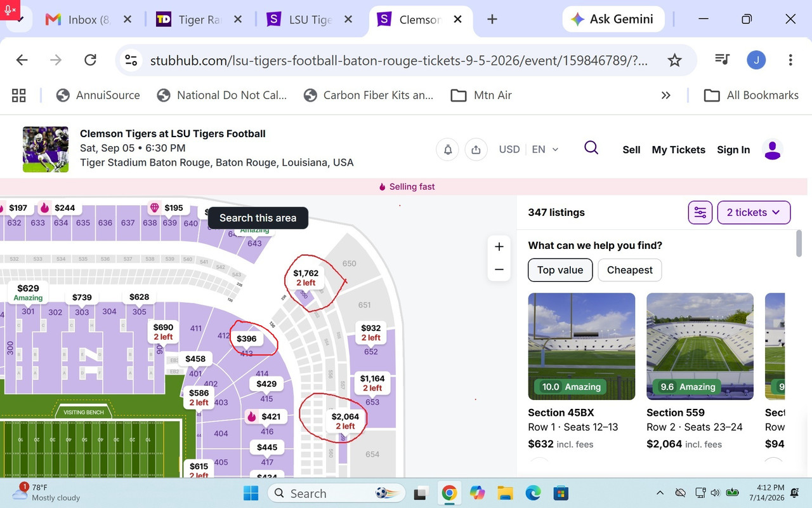Launch File Explorer from the taskbar

[505, 493]
